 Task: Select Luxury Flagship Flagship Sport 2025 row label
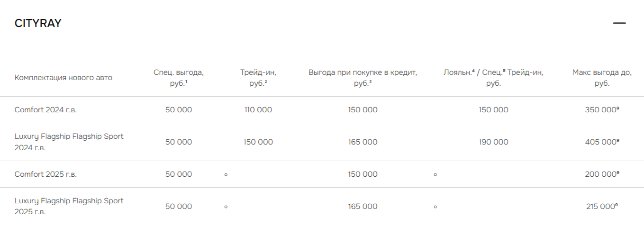click(69, 207)
